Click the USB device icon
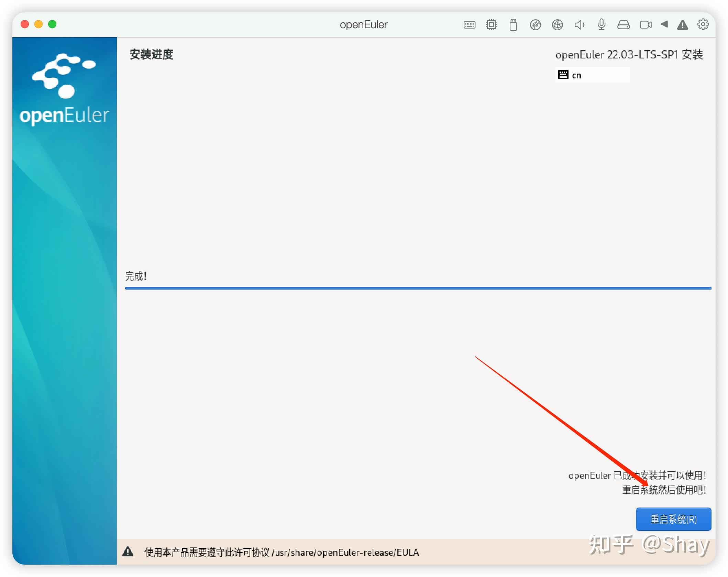 pyautogui.click(x=513, y=25)
